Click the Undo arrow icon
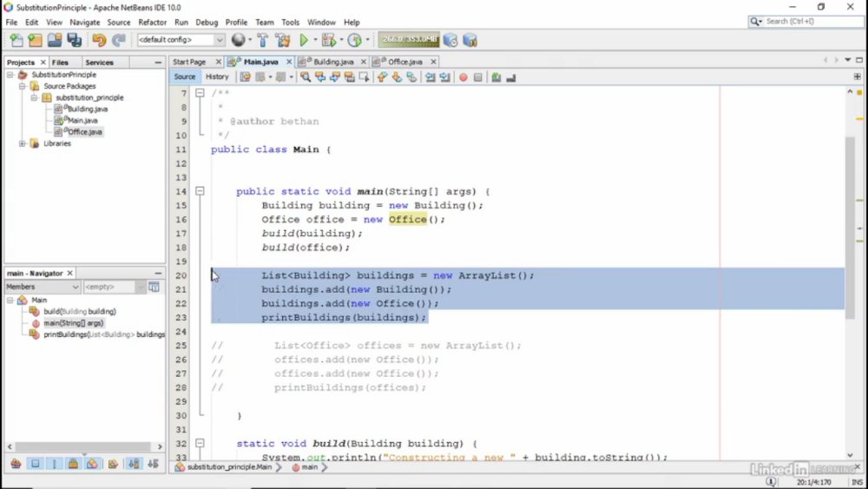 click(x=99, y=40)
